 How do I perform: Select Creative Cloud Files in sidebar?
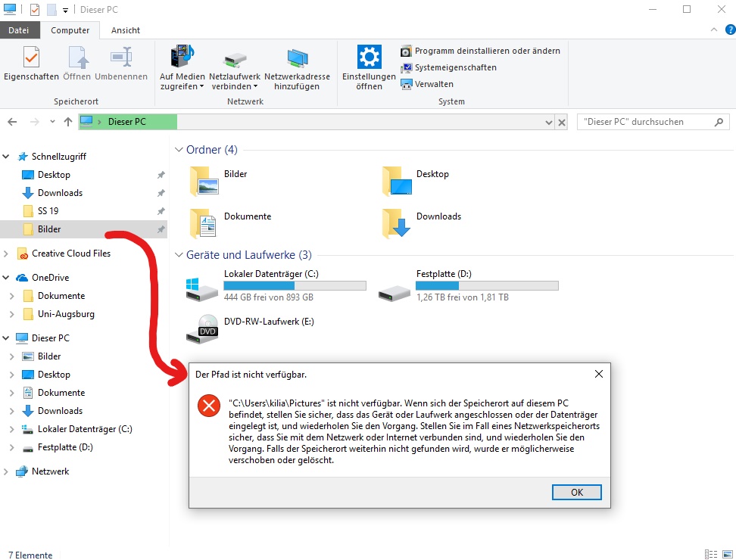[71, 254]
